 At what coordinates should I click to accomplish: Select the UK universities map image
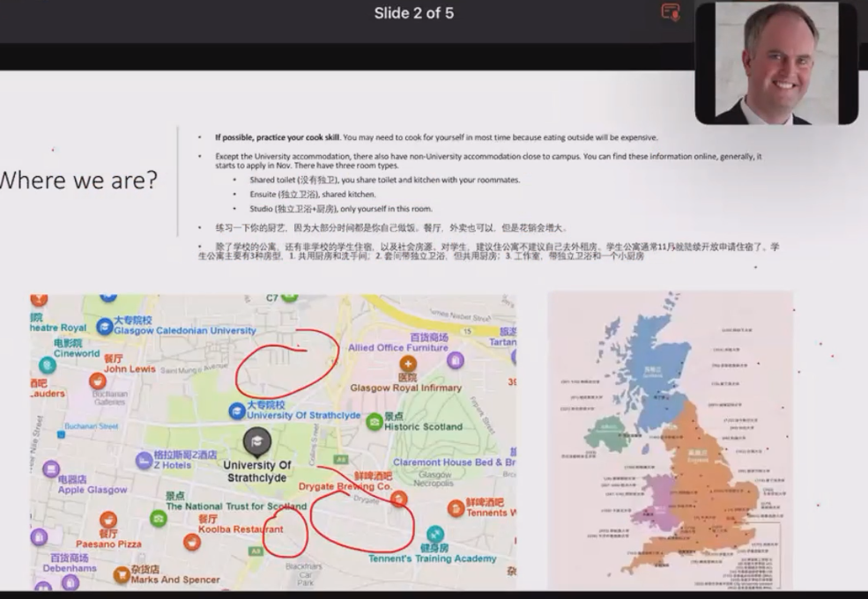point(670,440)
